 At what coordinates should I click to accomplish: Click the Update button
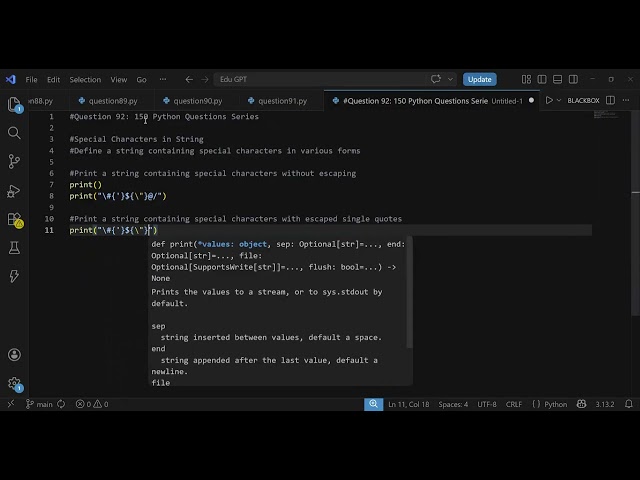[480, 79]
